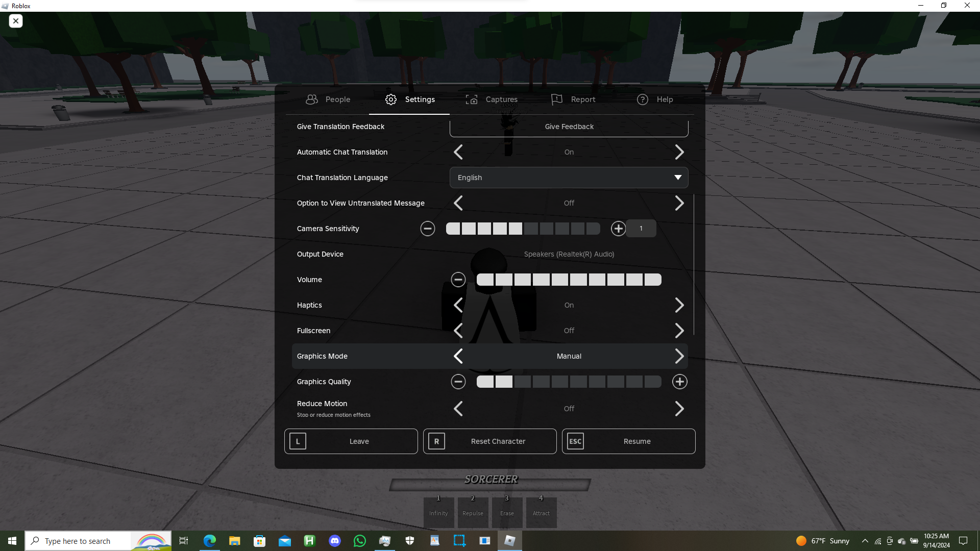980x551 pixels.
Task: Set Volume to the last slider segment
Action: [653, 280]
